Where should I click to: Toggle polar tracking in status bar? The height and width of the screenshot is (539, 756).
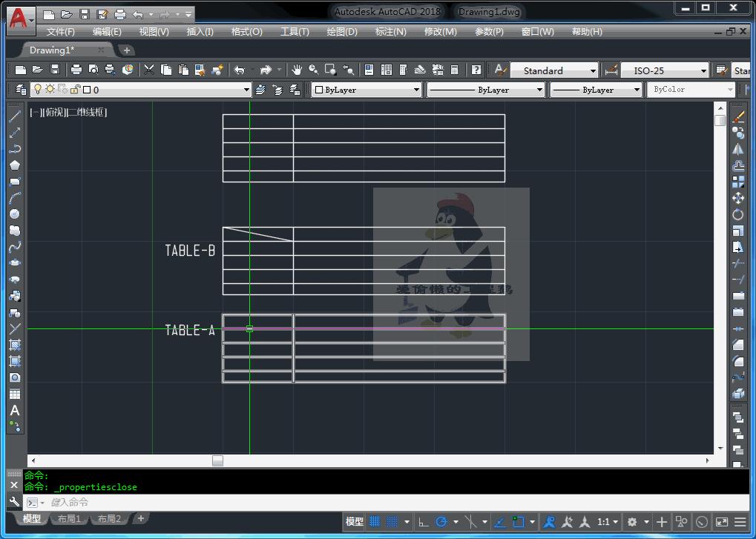click(442, 522)
